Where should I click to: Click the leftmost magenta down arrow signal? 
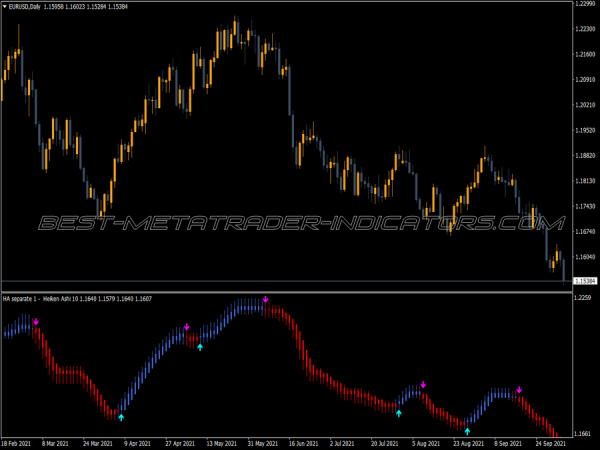pos(36,322)
